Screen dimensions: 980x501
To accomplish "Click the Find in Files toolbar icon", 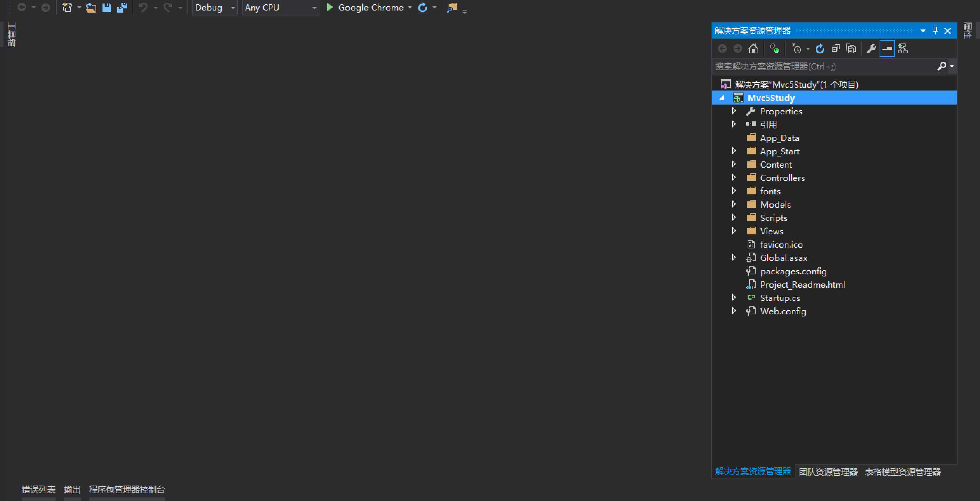I will click(x=452, y=7).
